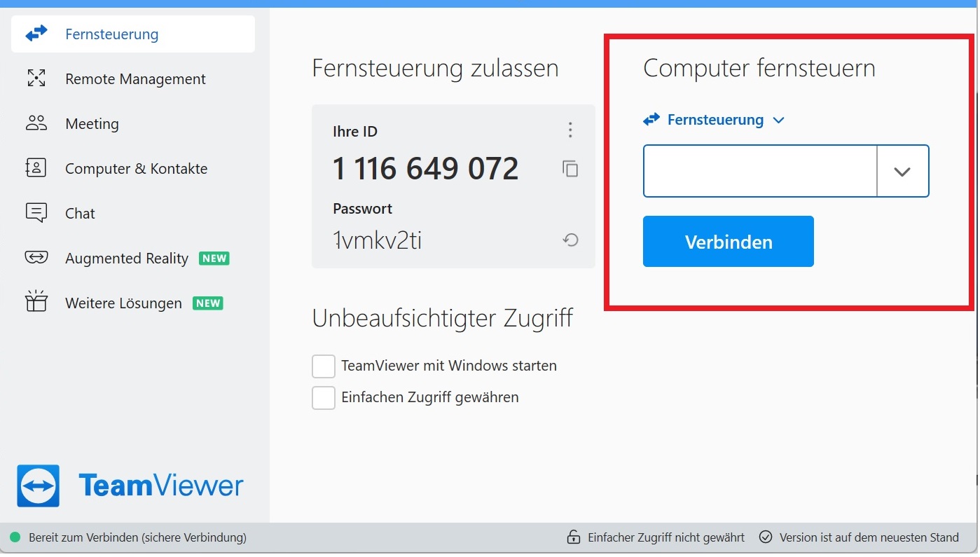Click the Fernsteuerung zulassen heading
This screenshot has height=557, width=980.
coord(435,68)
